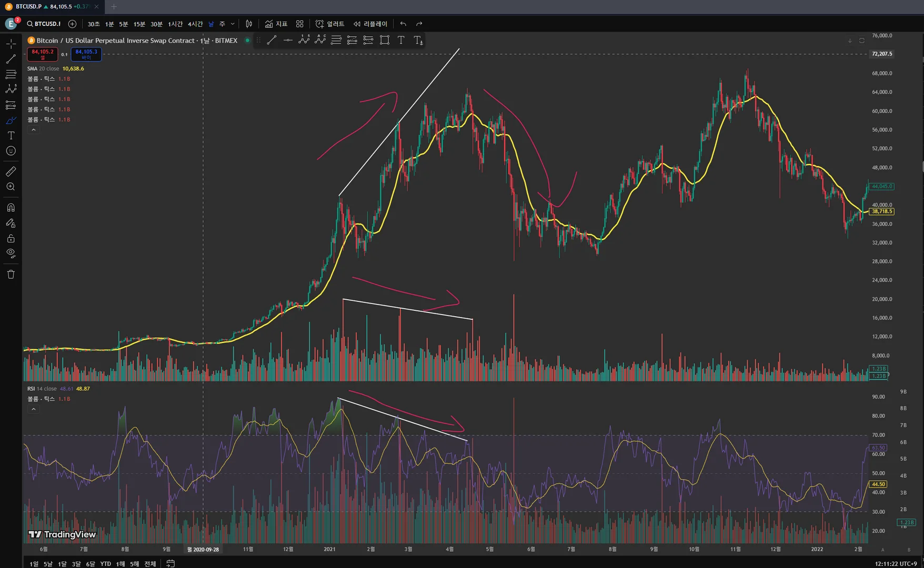Activate the zoom in tool

point(11,187)
